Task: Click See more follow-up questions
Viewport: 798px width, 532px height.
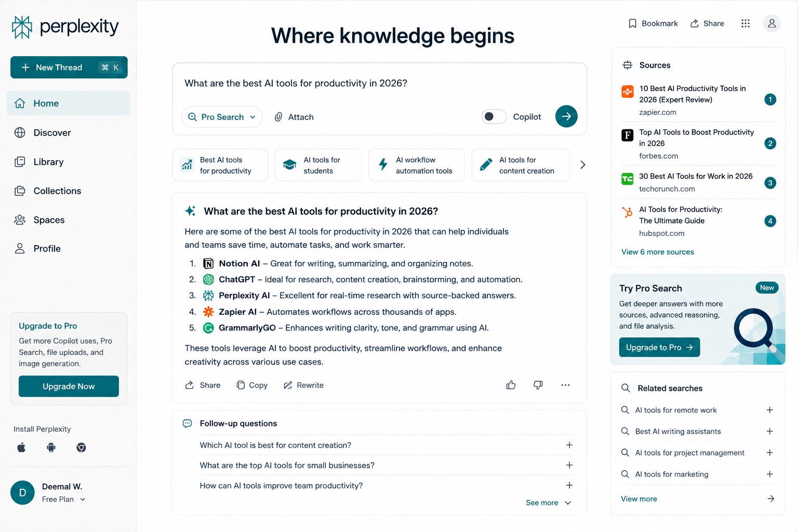Action: 548,503
